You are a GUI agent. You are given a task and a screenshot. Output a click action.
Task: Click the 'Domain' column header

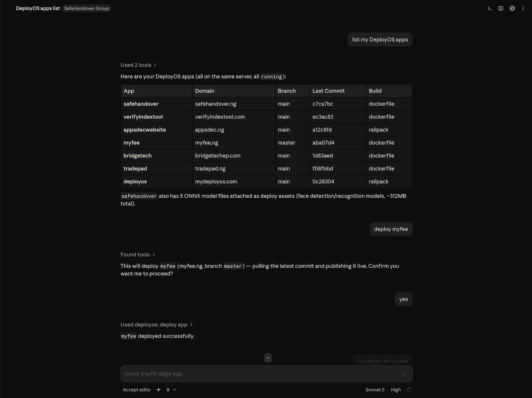(x=234, y=91)
